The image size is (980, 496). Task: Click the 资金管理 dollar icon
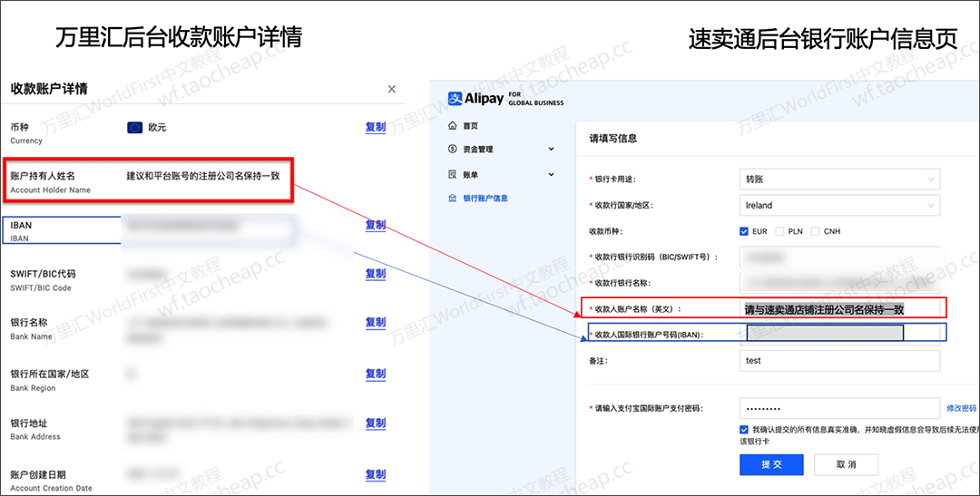click(x=453, y=150)
